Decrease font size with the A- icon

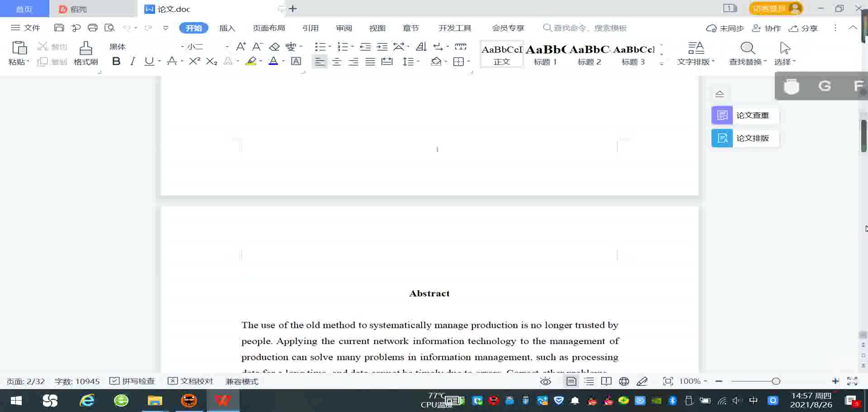pos(257,47)
